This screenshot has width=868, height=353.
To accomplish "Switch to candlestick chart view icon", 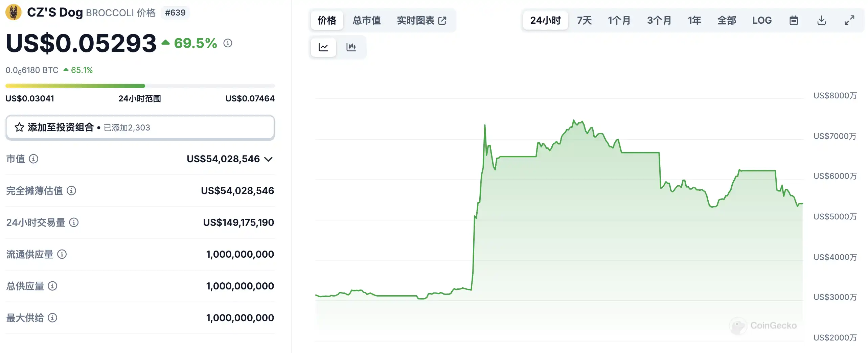I will pyautogui.click(x=351, y=47).
